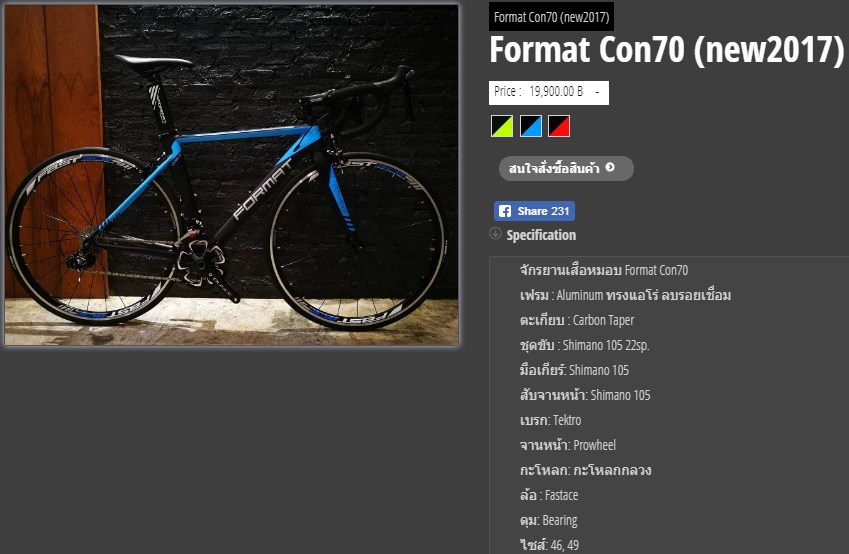The height and width of the screenshot is (554, 849).
Task: Click the Price 19,900.00 B box
Action: [548, 93]
